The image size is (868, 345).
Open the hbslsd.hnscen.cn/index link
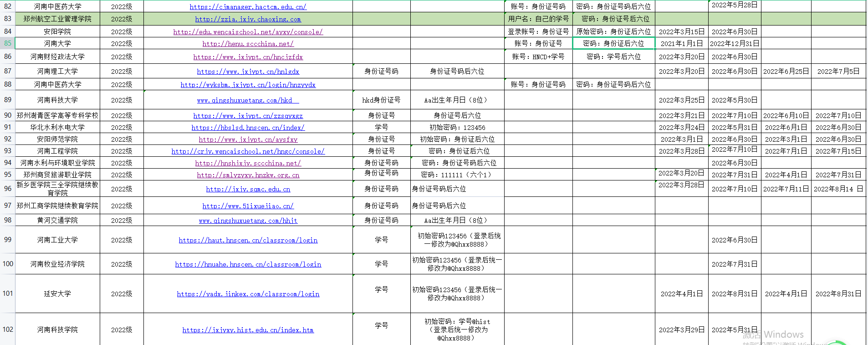click(x=248, y=128)
